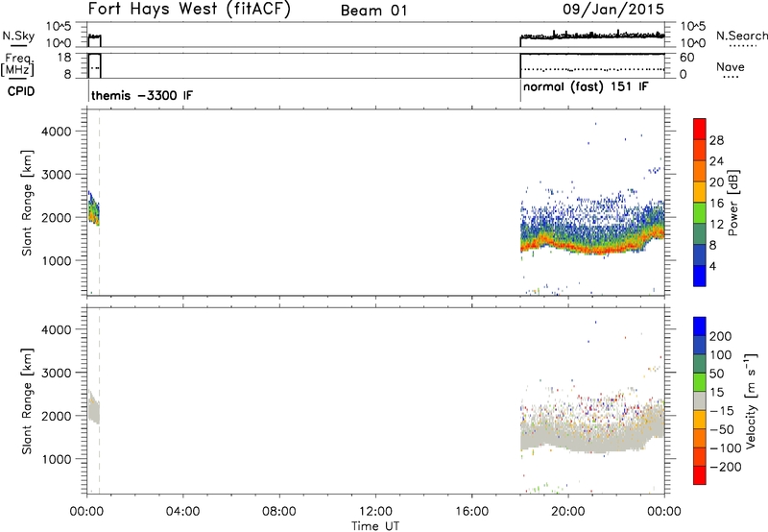768x532 pixels.
Task: Click the '08:00' time axis tick label
Action: (278, 512)
